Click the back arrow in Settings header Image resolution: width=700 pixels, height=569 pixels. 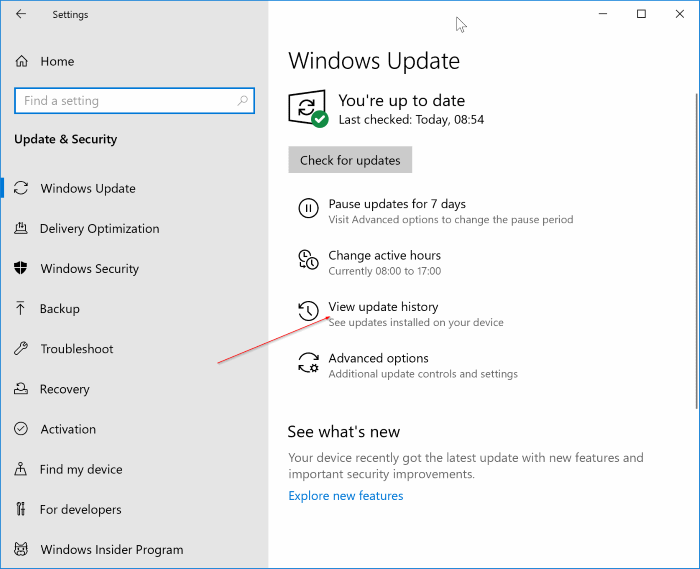click(x=21, y=14)
